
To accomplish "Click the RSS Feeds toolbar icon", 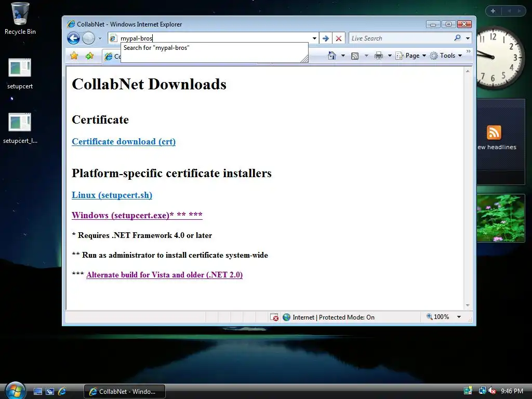I will (355, 56).
